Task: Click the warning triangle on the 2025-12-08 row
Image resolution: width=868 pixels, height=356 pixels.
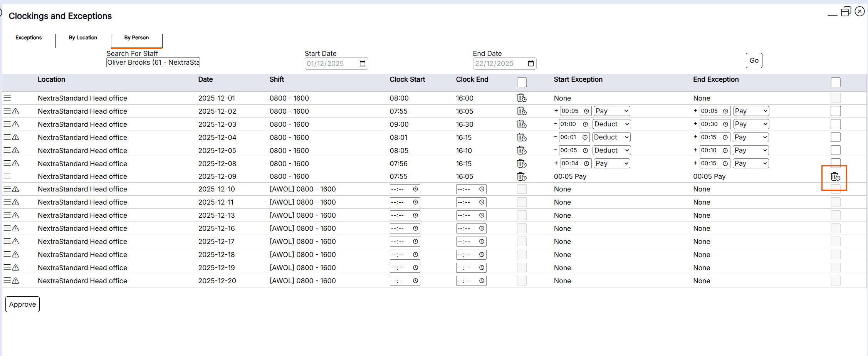Action: coord(15,163)
